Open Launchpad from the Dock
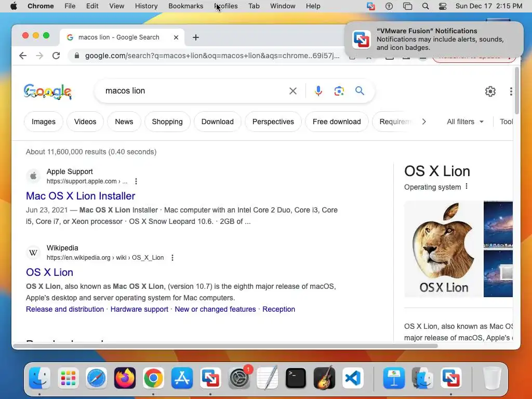The width and height of the screenshot is (532, 399). (x=68, y=378)
